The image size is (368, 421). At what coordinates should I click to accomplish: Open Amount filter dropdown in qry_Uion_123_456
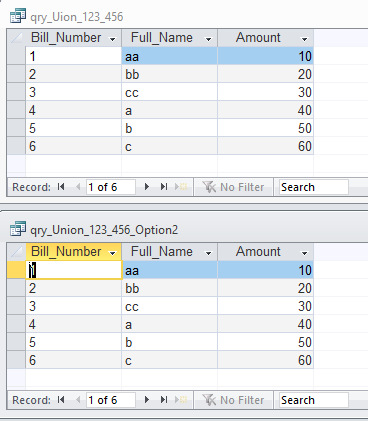[304, 39]
